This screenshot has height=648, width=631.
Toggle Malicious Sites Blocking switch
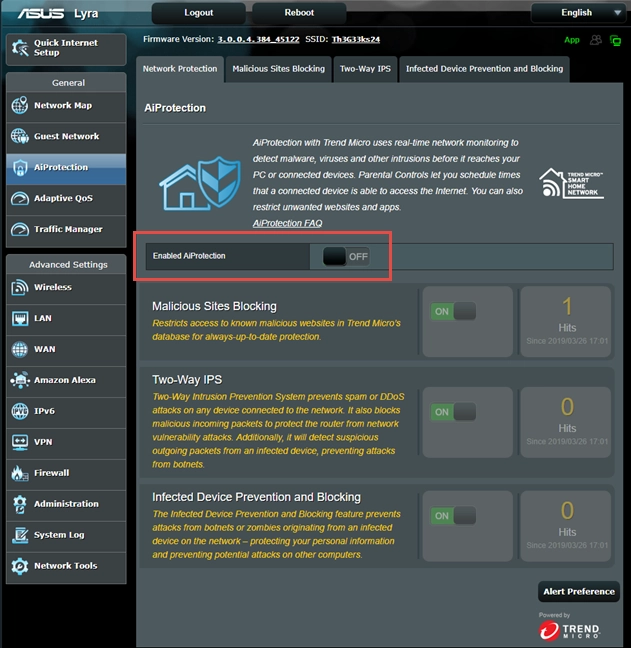pyautogui.click(x=453, y=311)
